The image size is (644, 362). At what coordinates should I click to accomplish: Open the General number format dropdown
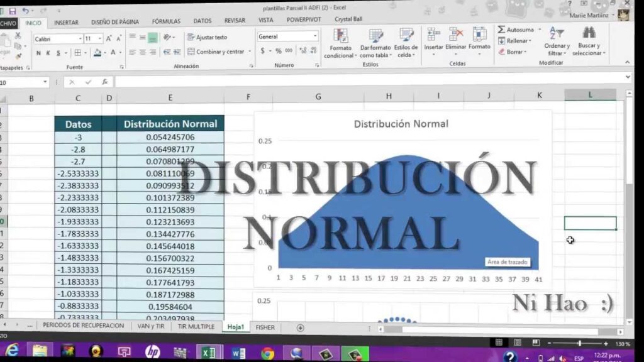[x=314, y=37]
